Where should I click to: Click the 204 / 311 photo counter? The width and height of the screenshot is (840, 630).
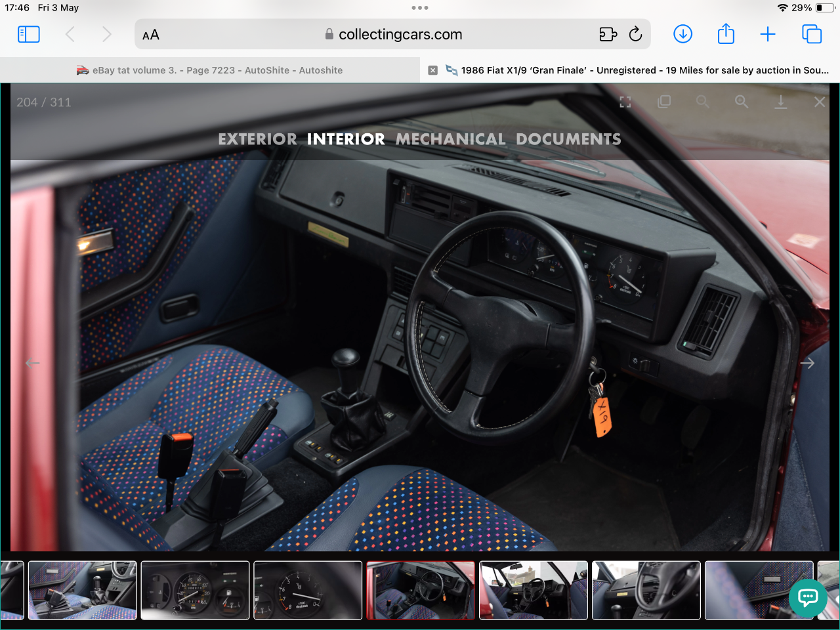point(44,102)
